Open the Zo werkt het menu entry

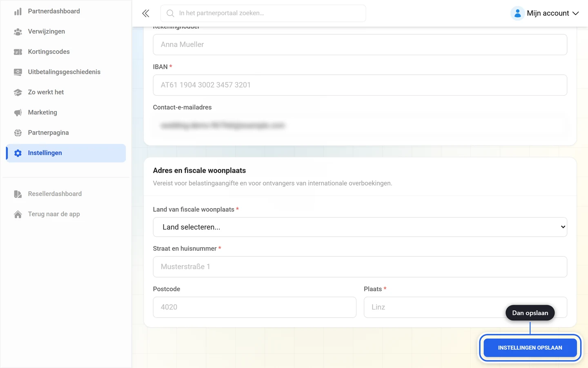(x=66, y=92)
